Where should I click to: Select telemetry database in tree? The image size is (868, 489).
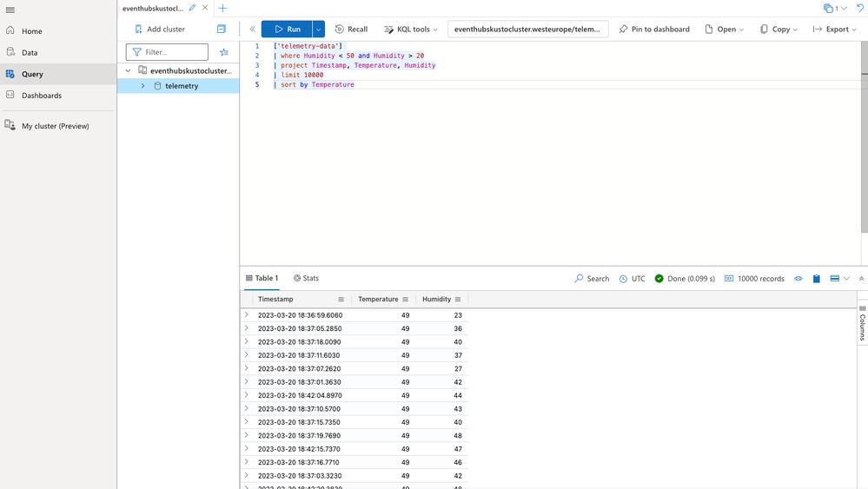[x=182, y=86]
